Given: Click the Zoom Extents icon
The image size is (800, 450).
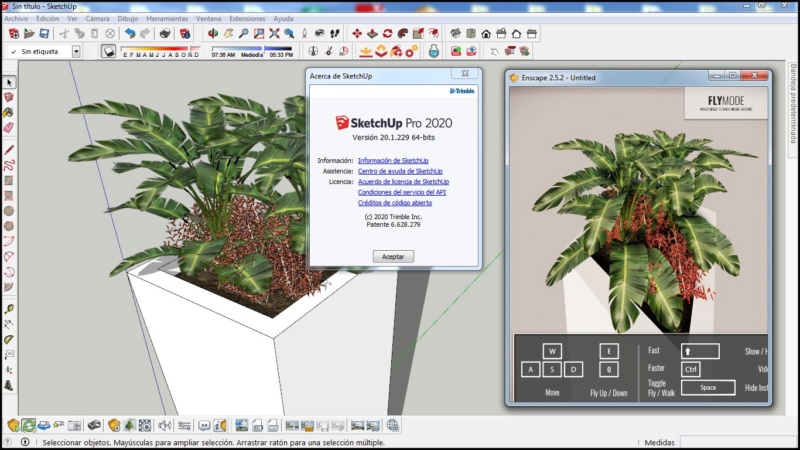Looking at the screenshot, I should click(x=274, y=34).
